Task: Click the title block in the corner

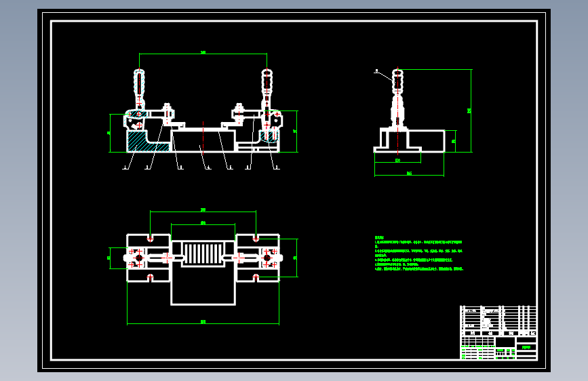Action: click(498, 348)
